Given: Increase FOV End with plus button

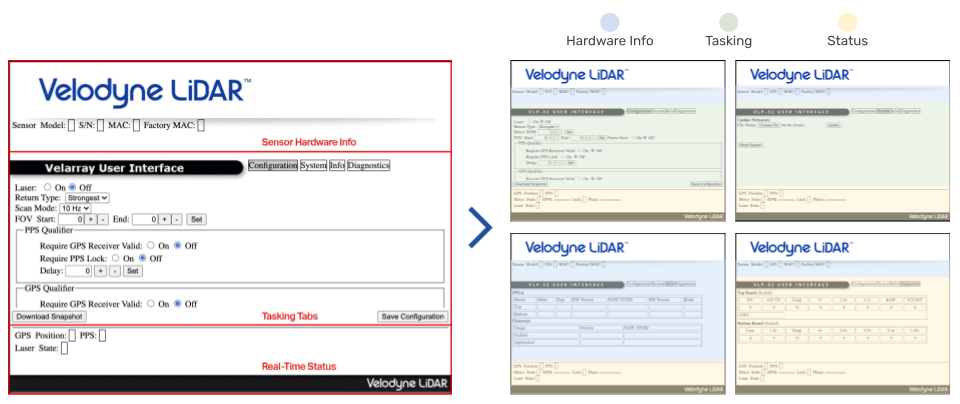Looking at the screenshot, I should pos(165,219).
